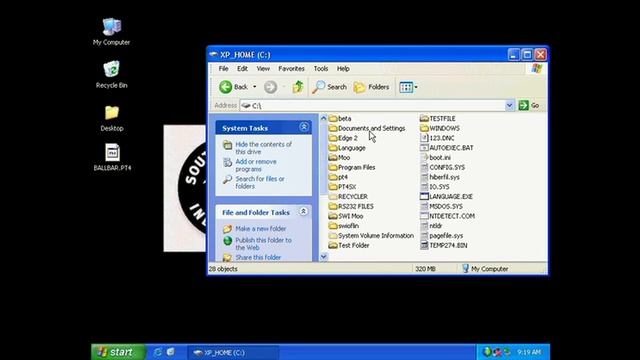Collapse the File and Folder Tasks panel
The image size is (640, 360).
303,211
